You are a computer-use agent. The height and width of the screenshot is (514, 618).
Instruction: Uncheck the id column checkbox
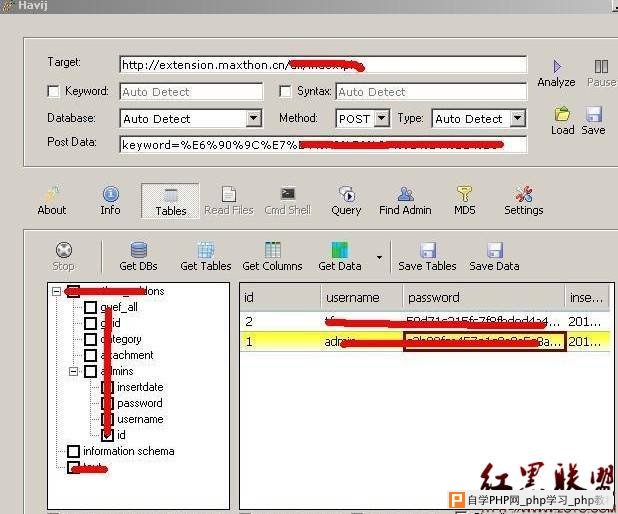click(x=107, y=435)
